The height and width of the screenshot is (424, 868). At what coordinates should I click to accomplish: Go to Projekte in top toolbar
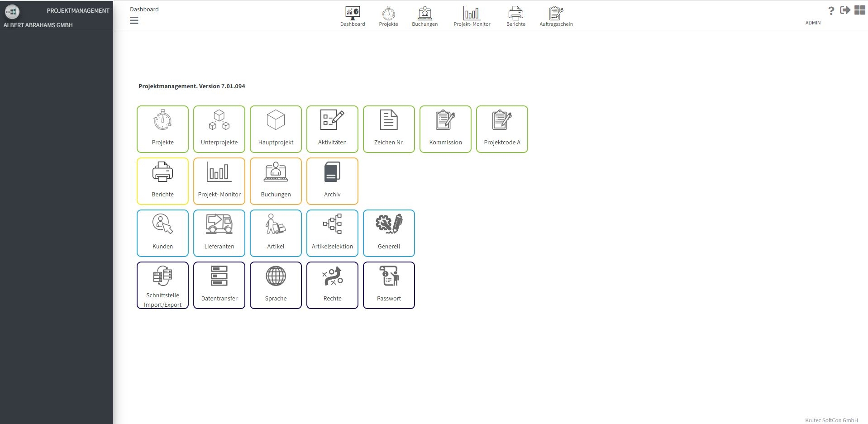pyautogui.click(x=388, y=16)
